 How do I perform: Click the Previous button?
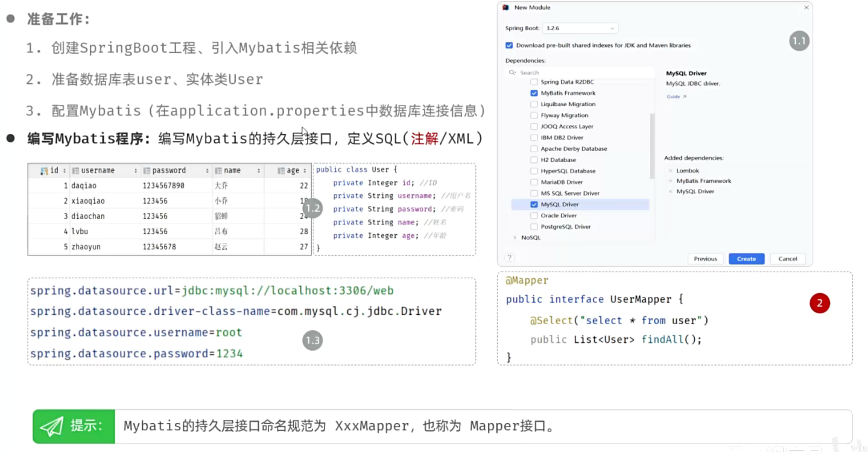tap(705, 259)
